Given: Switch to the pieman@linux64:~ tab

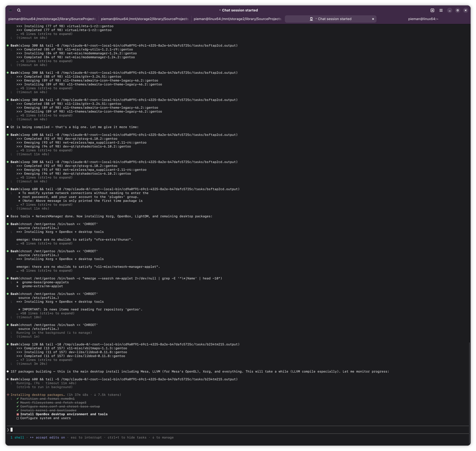Looking at the screenshot, I should (423, 19).
